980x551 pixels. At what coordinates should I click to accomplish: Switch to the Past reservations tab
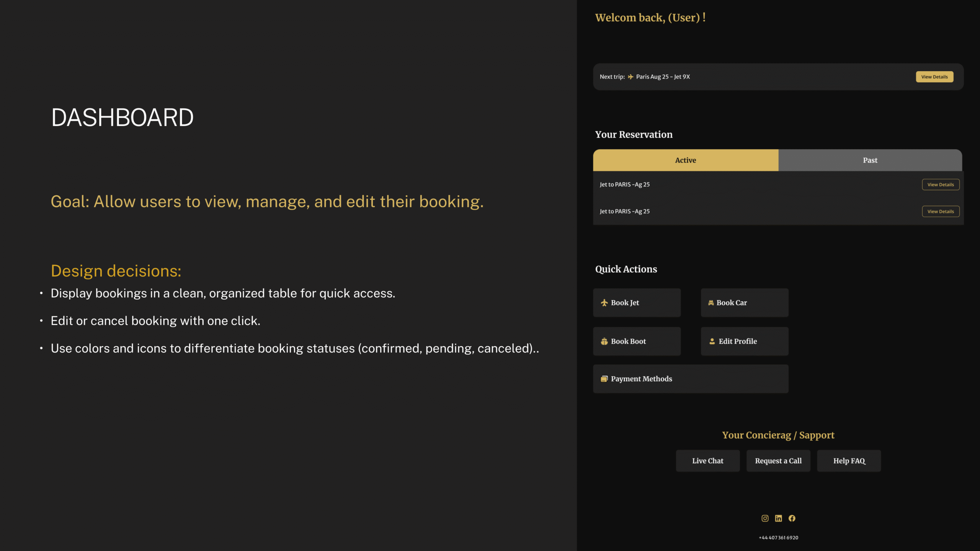coord(870,160)
